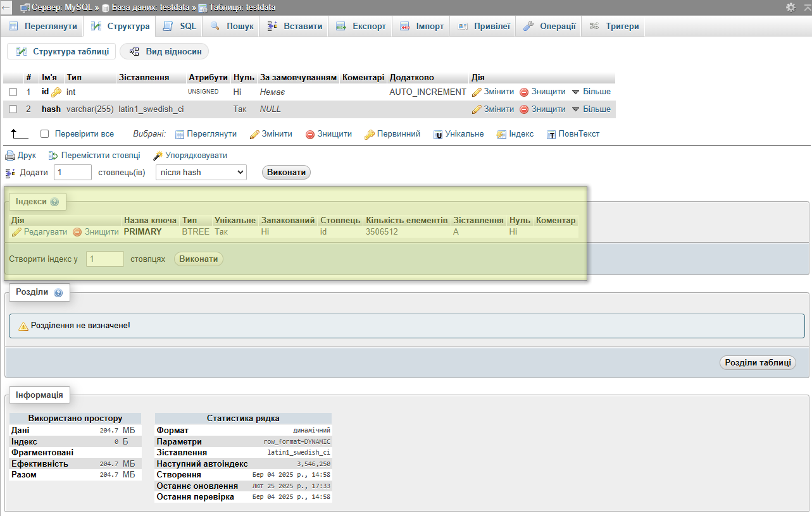Click the back arrow in breadcrumb bar
The height and width of the screenshot is (516, 812).
6,8
